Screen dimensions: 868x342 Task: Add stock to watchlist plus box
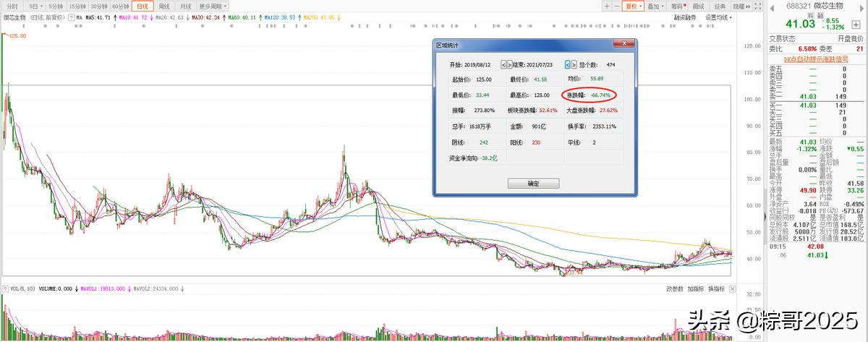pos(856,24)
